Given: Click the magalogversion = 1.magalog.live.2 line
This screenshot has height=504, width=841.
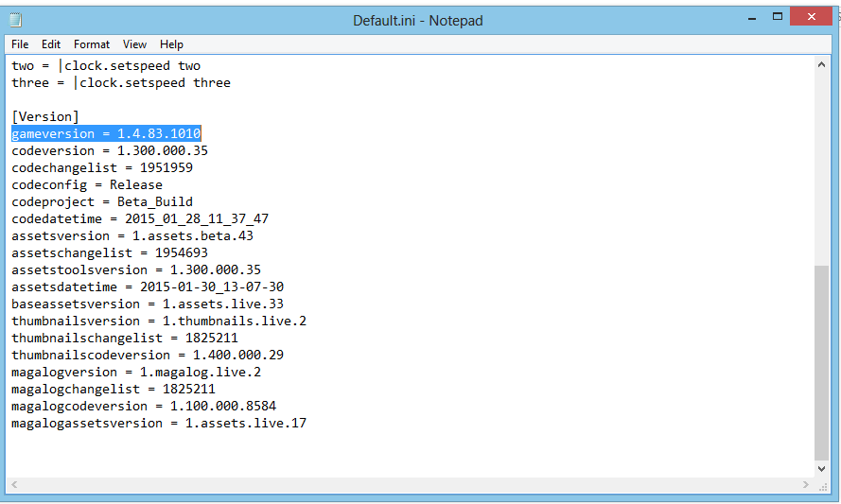Looking at the screenshot, I should [136, 373].
